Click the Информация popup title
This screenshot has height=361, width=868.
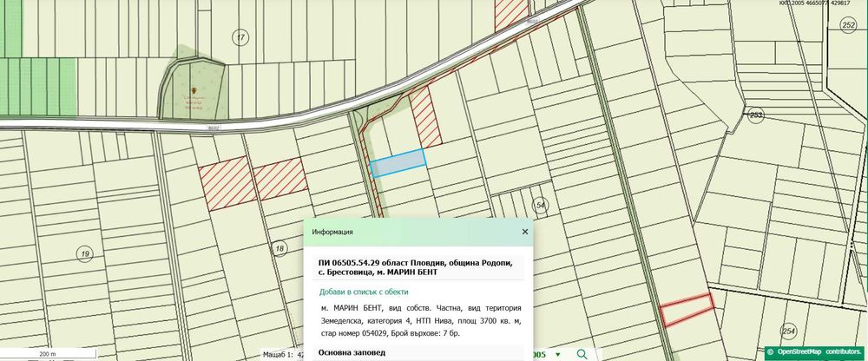pos(332,232)
